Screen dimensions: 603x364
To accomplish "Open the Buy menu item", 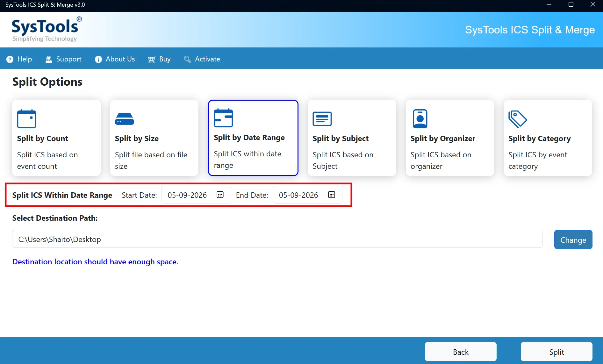I will click(x=159, y=59).
